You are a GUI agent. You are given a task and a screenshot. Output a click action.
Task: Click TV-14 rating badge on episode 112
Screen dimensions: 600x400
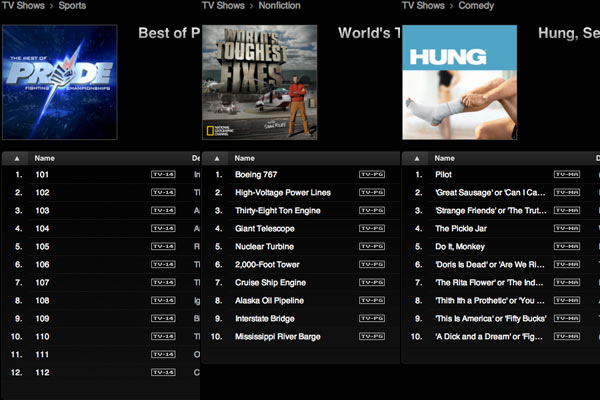(162, 373)
